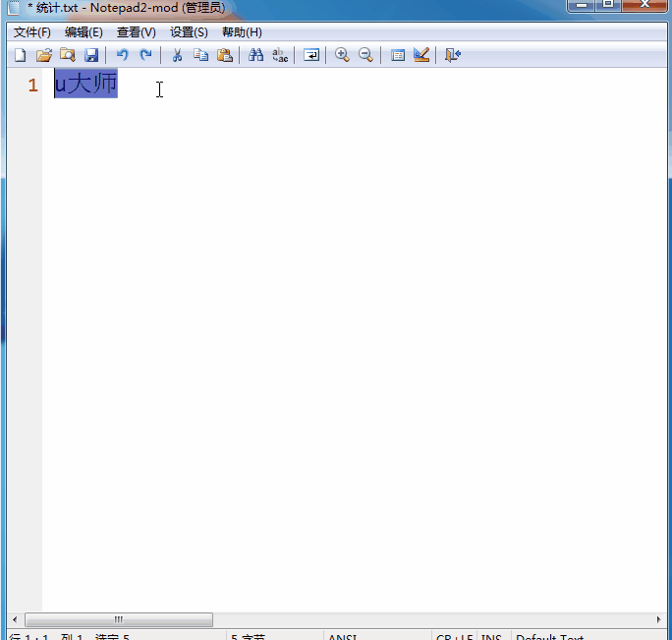Expand the 查看(V) menu

(x=136, y=32)
